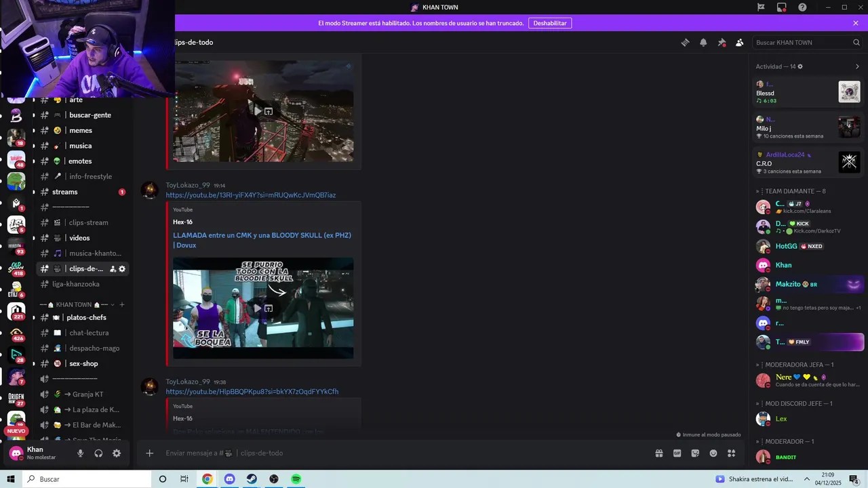Show pinned messages

pos(722,42)
